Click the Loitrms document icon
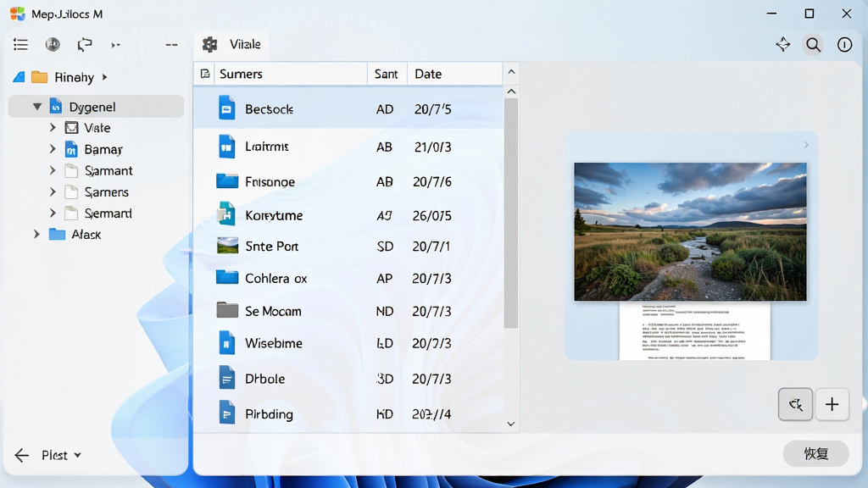The width and height of the screenshot is (868, 488). click(226, 147)
